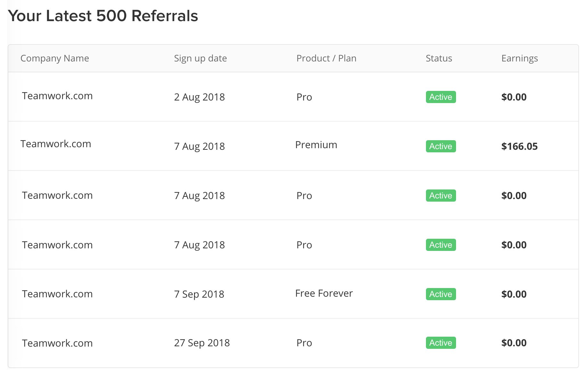
Task: Click the Active badge in the 2 Aug 2018 row
Action: pos(441,97)
